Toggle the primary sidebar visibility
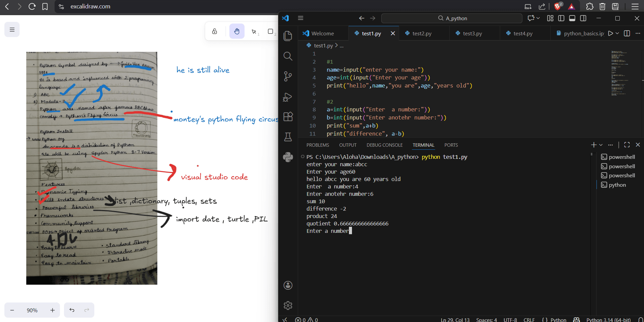The height and width of the screenshot is (322, 644). 561,18
